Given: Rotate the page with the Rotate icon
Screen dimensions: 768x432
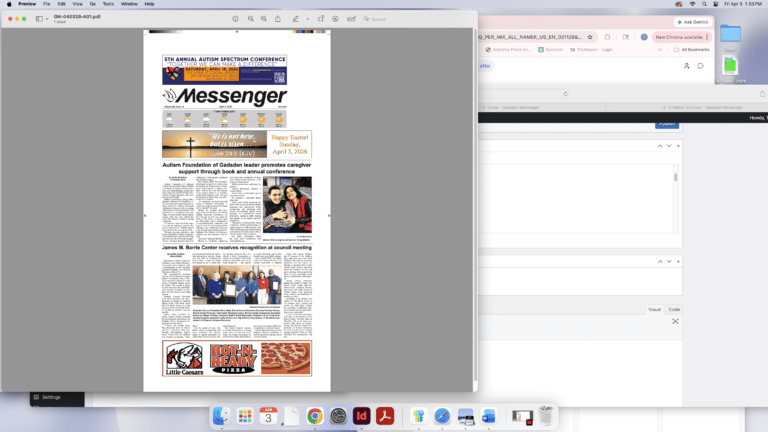Looking at the screenshot, I should point(321,19).
